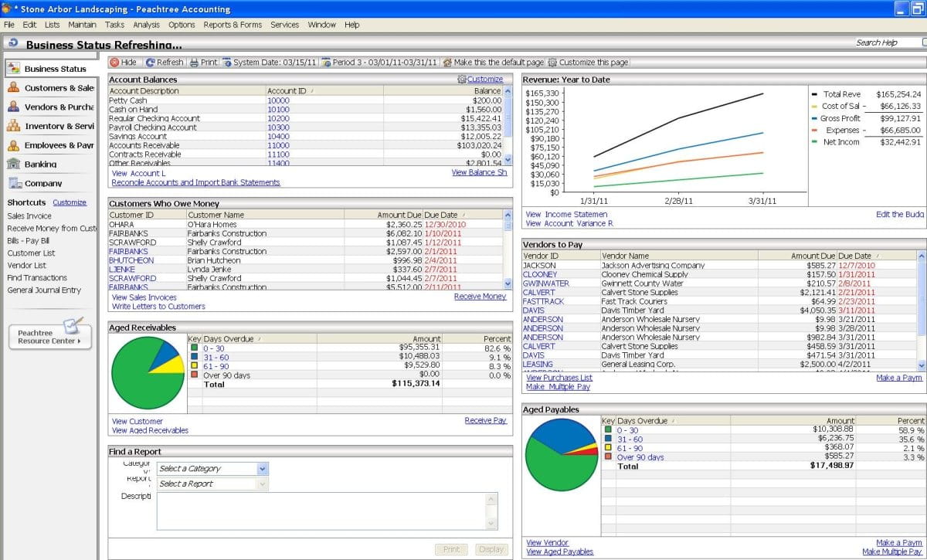Click the Reconcile Accounts and Import Bank Statements link
927x560 pixels.
[x=195, y=183]
